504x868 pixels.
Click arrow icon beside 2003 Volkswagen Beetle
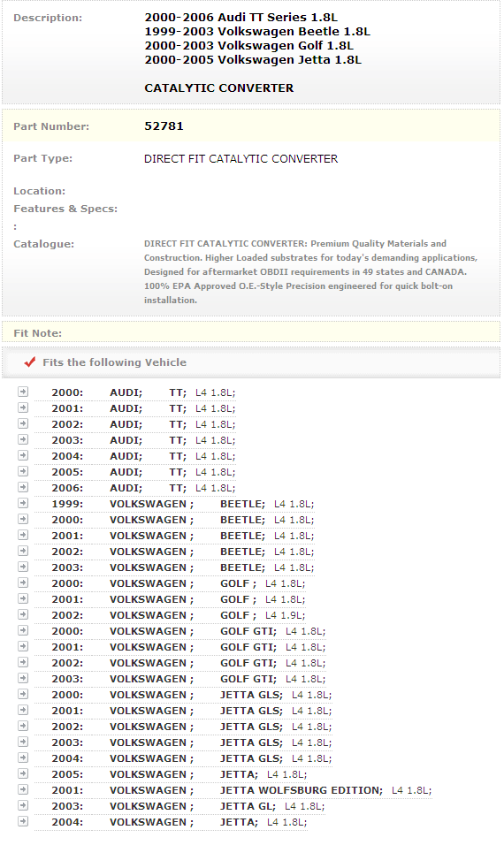coord(23,567)
